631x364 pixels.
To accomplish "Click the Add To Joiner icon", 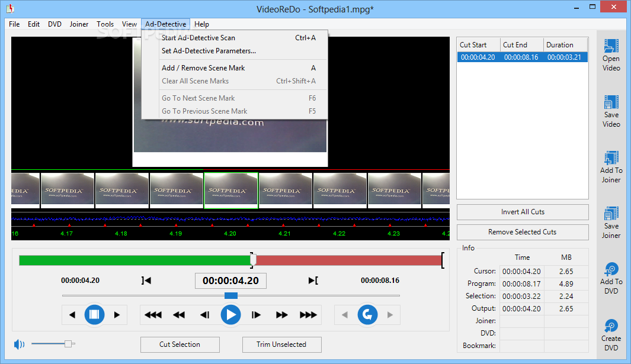I will (611, 158).
